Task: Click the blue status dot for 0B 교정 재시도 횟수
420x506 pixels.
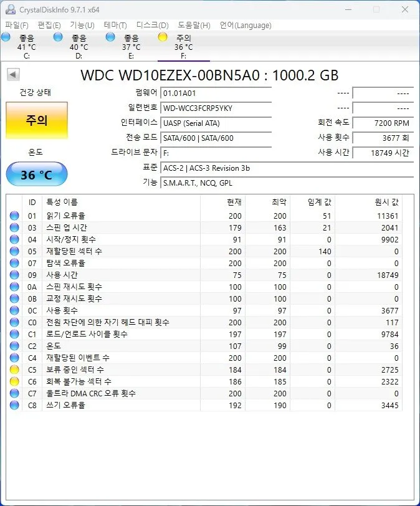Action: [14, 298]
